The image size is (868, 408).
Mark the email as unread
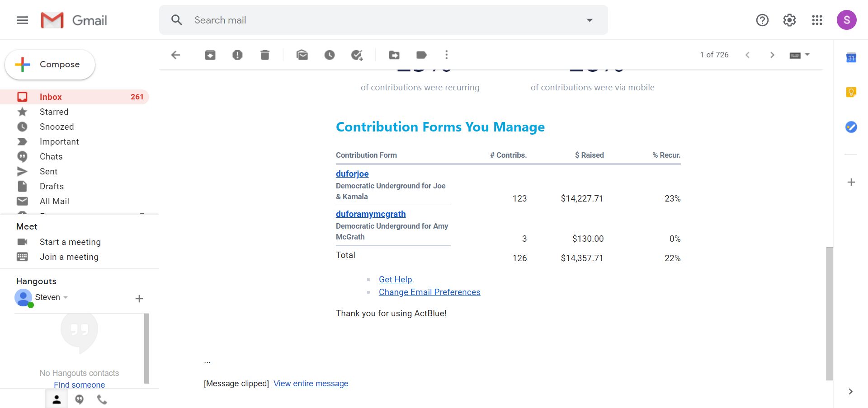point(302,55)
